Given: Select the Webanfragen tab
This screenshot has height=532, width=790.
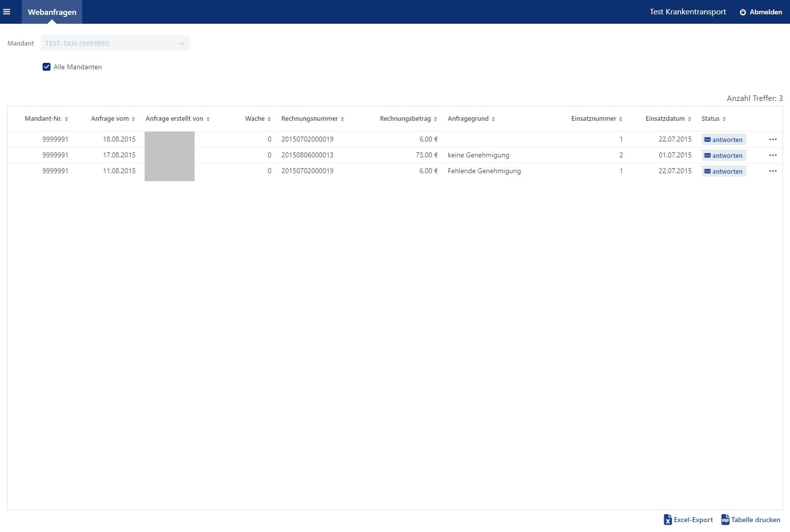Looking at the screenshot, I should (52, 12).
